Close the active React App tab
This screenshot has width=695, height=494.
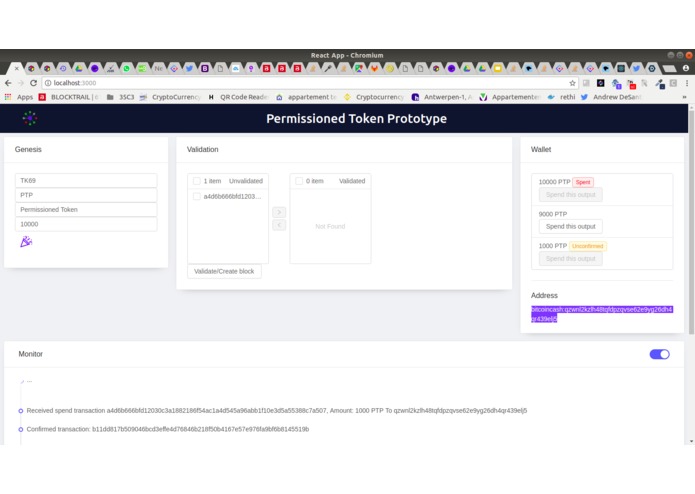coord(16,68)
